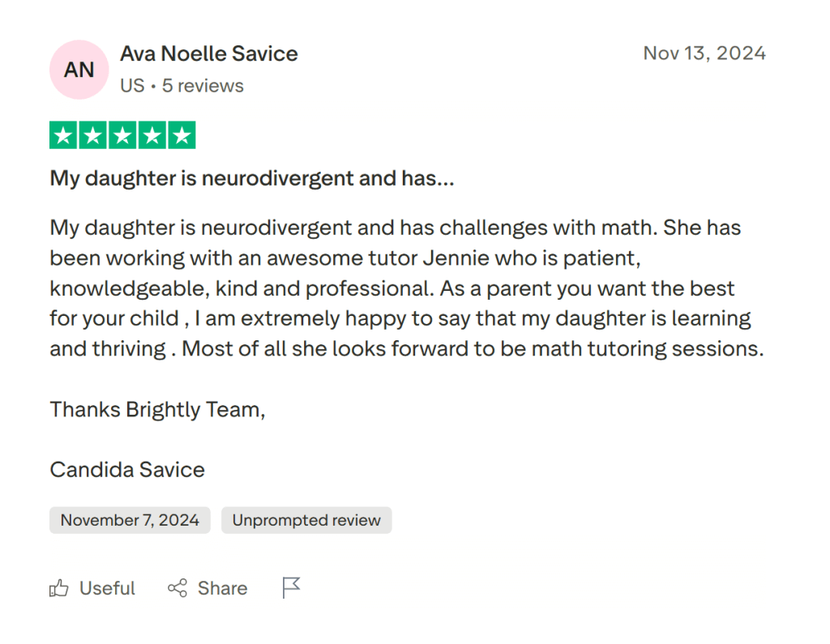Open Ava Noelle Savice's profile name
This screenshot has width=830, height=644.
(x=209, y=54)
